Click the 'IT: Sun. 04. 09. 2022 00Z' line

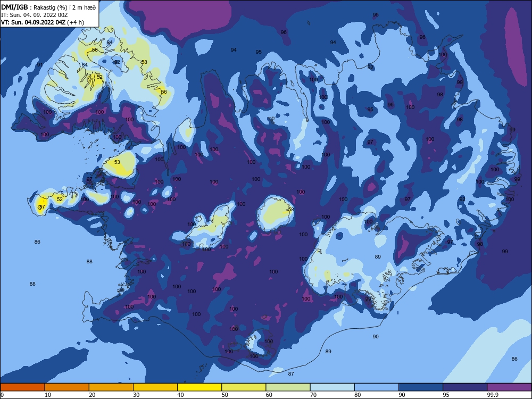coord(35,15)
